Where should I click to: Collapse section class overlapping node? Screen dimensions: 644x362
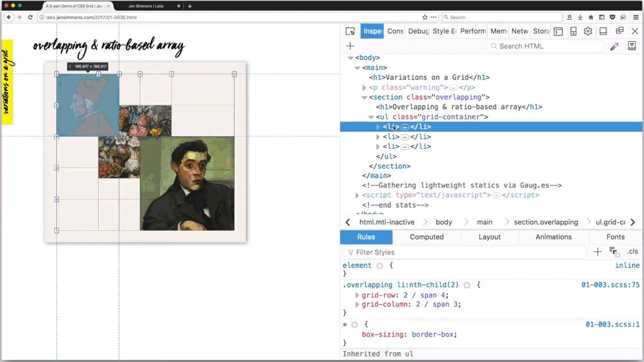click(x=364, y=97)
